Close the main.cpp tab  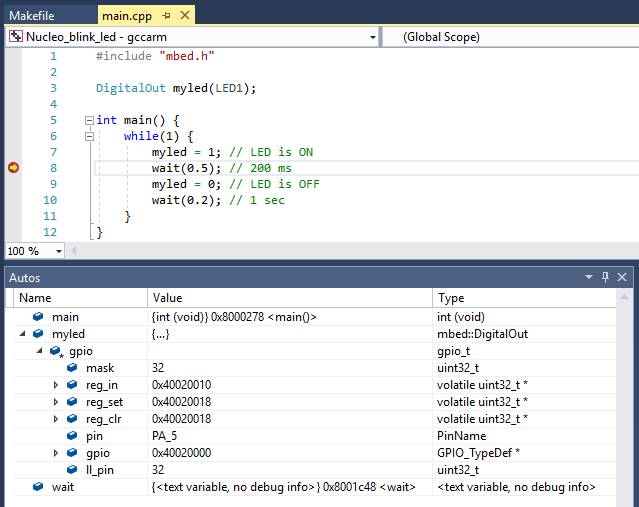tap(184, 16)
